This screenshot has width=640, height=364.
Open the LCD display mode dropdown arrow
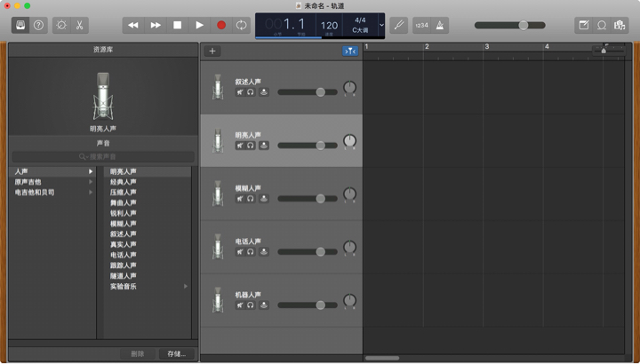[381, 25]
